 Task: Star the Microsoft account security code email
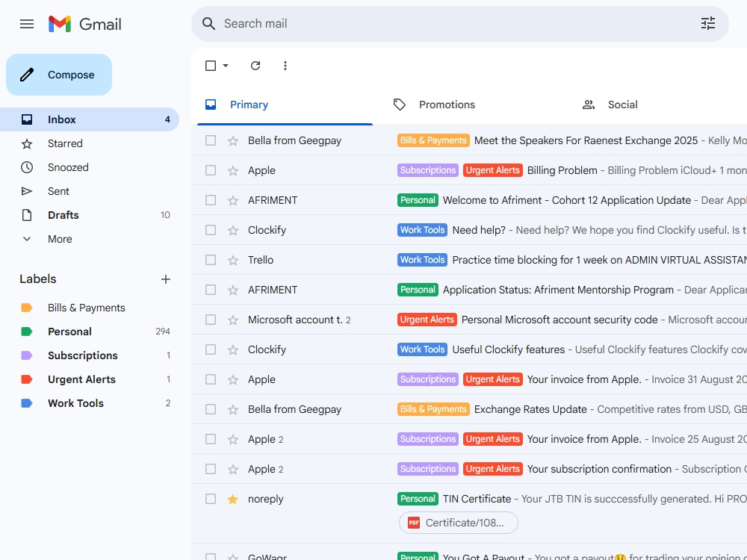[232, 320]
